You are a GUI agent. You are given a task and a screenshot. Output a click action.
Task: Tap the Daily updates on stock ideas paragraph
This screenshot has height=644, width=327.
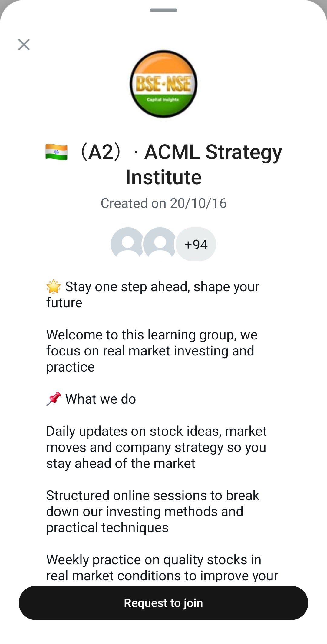[x=156, y=447]
